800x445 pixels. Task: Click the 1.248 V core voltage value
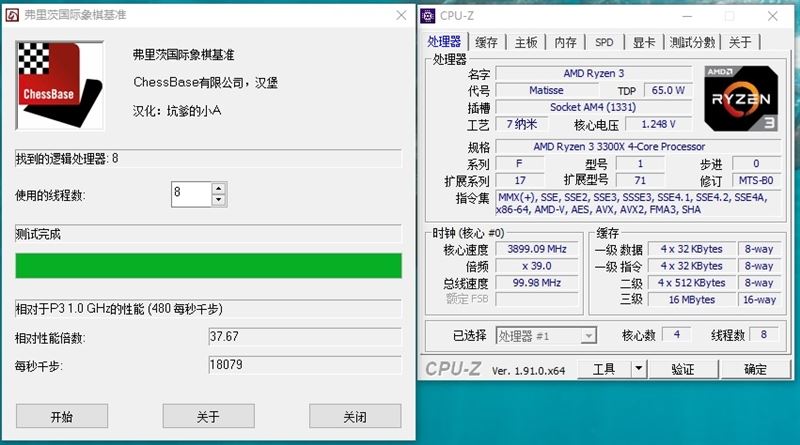658,124
